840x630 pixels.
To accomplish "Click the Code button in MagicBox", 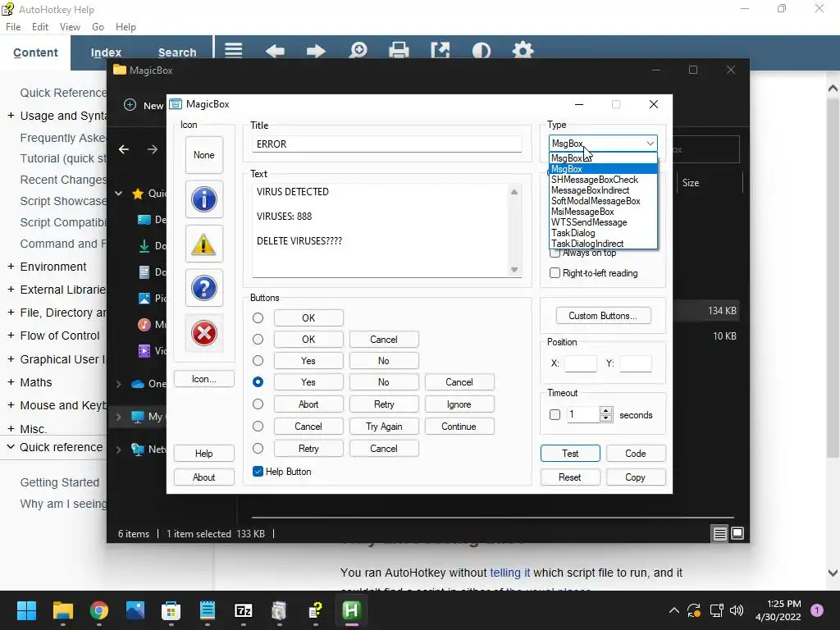I will coord(636,453).
